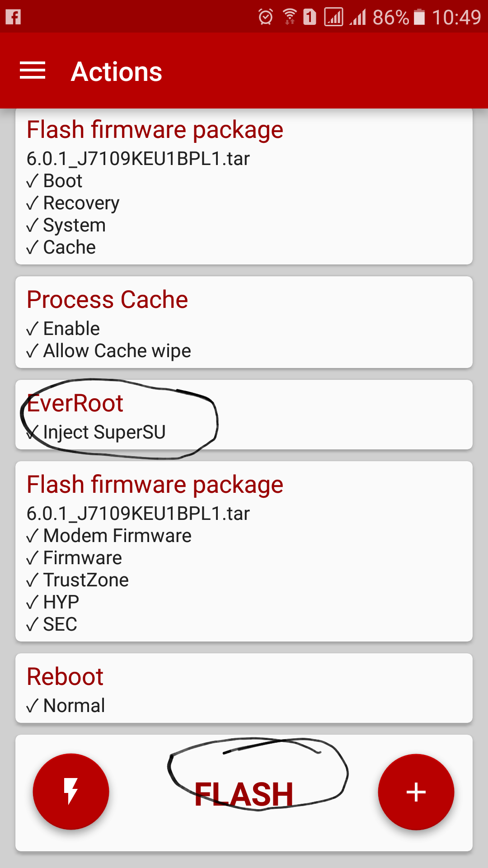Tap the Wi-Fi status icon
Screen dimensions: 488x868
(289, 17)
